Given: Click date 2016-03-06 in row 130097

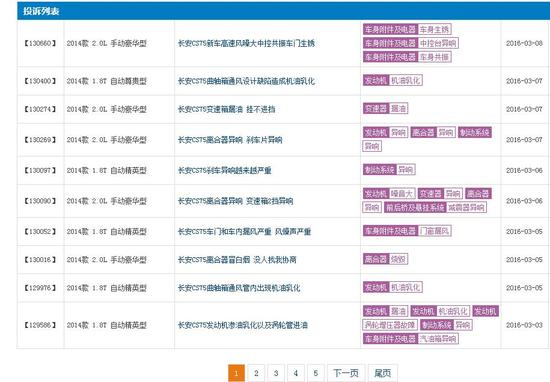Looking at the screenshot, I should pyautogui.click(x=524, y=170).
